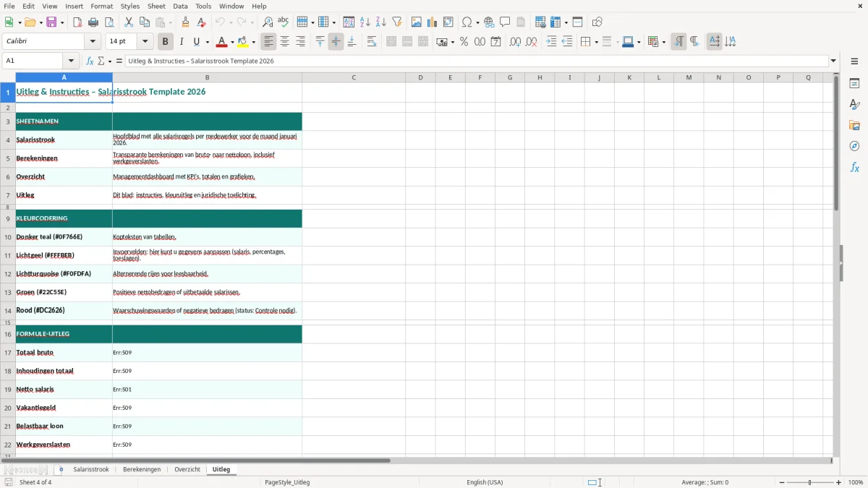Insert a chart
Image resolution: width=868 pixels, height=488 pixels.
pos(433,22)
